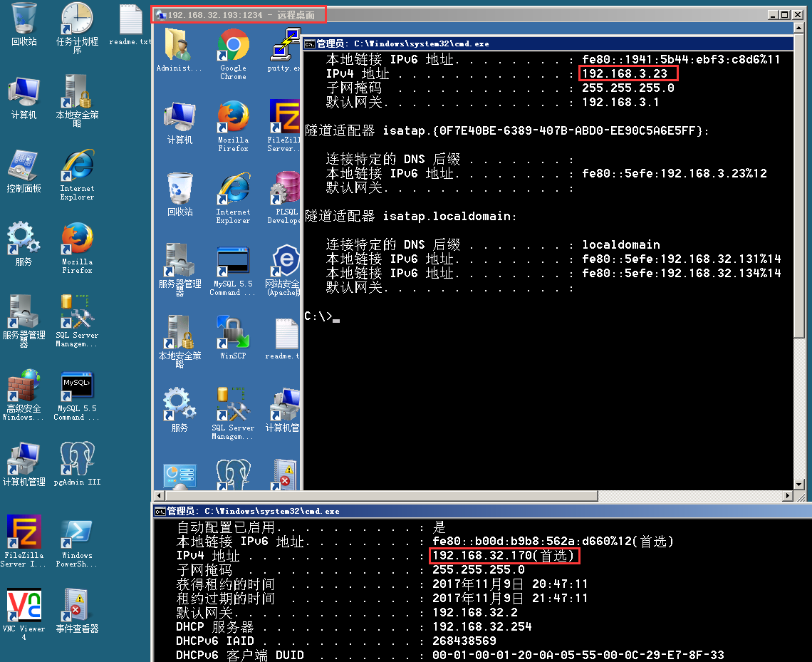The width and height of the screenshot is (812, 662).
Task: Close the remote desktop window
Action: 798,14
